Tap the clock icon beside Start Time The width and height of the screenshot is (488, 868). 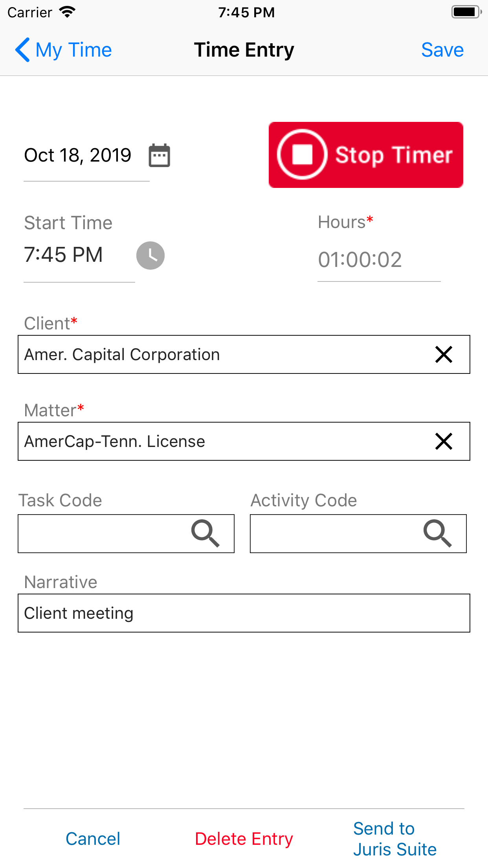(x=150, y=256)
